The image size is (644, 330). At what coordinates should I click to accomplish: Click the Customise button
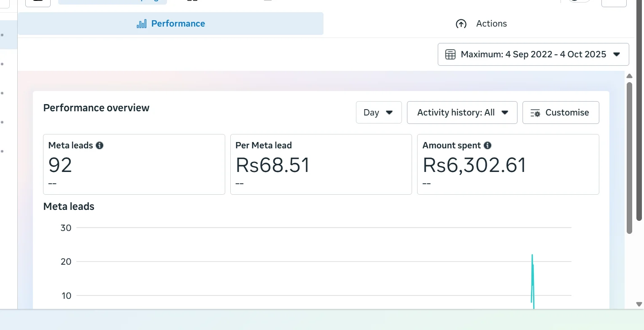tap(560, 113)
